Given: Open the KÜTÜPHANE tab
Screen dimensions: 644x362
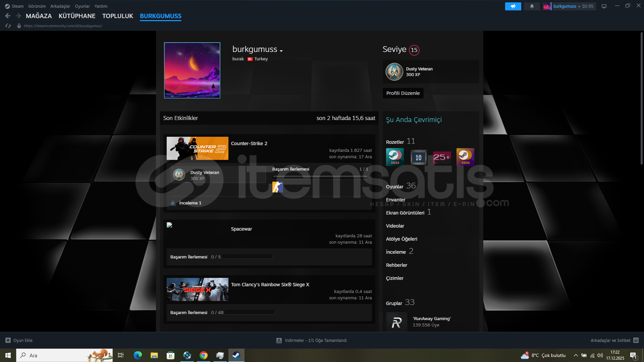Looking at the screenshot, I should [77, 16].
